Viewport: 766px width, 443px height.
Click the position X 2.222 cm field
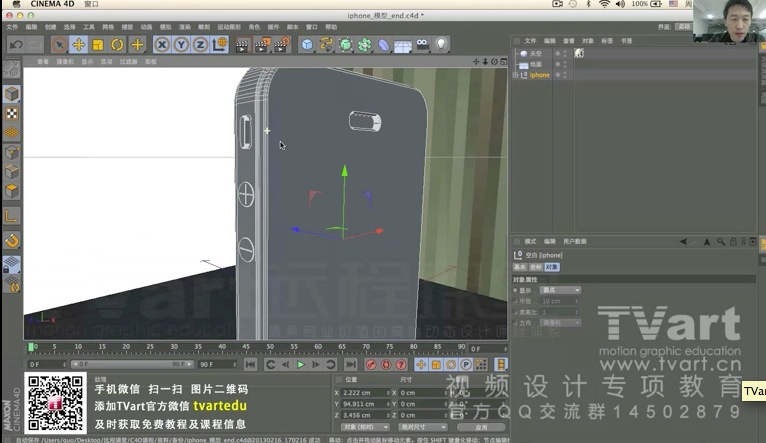365,393
